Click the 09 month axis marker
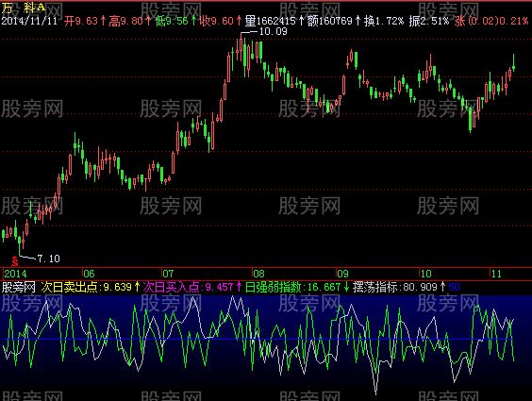The width and height of the screenshot is (532, 401). pyautogui.click(x=342, y=274)
